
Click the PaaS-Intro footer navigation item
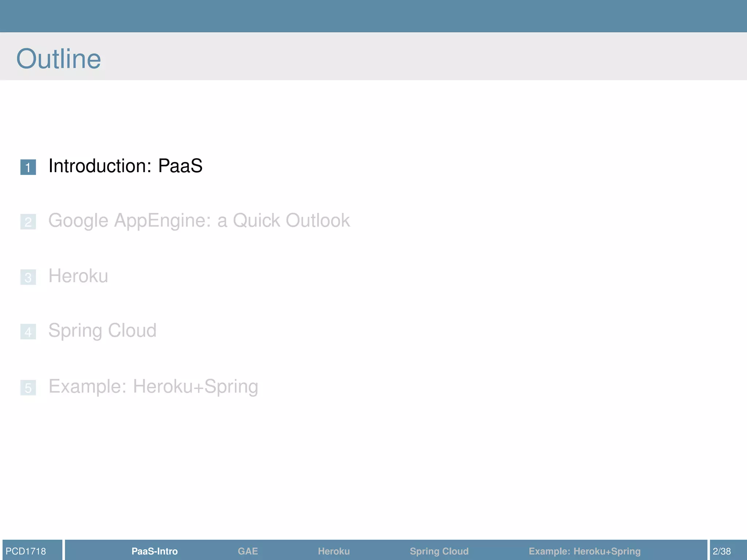[155, 551]
